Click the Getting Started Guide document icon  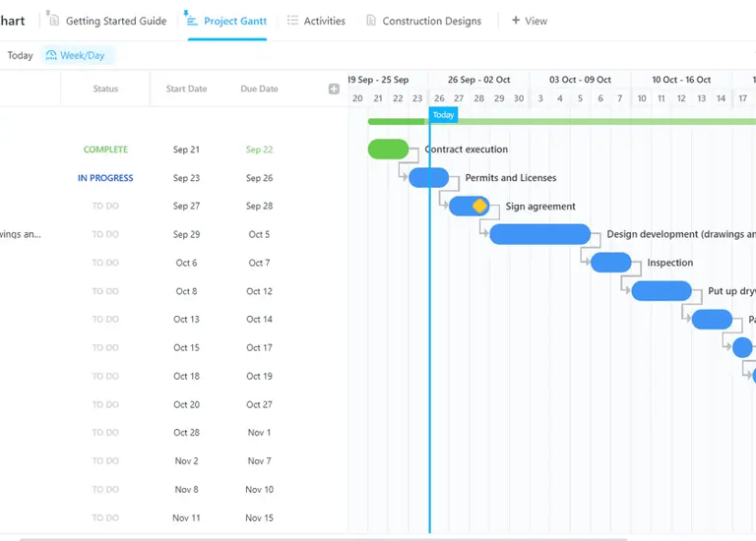coord(54,21)
